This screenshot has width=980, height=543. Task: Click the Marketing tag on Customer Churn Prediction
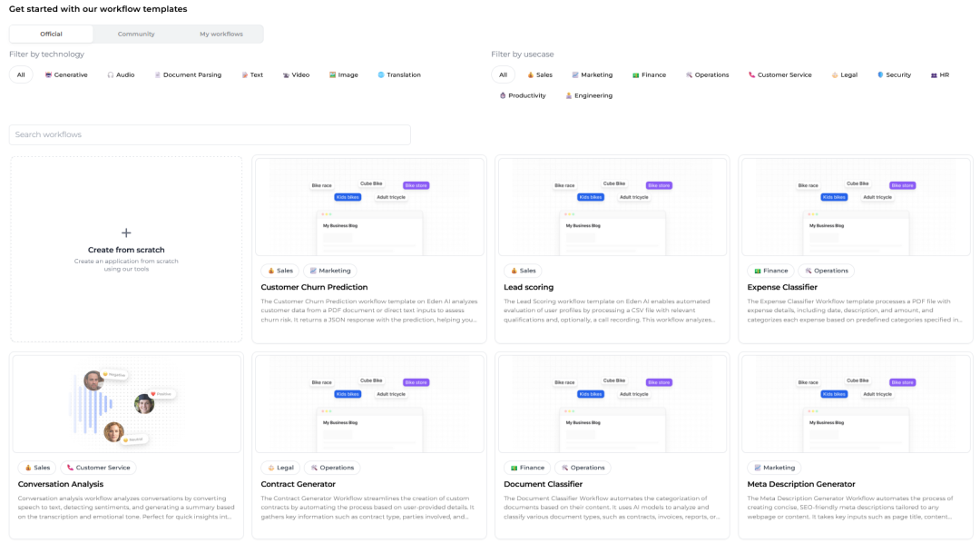click(330, 271)
